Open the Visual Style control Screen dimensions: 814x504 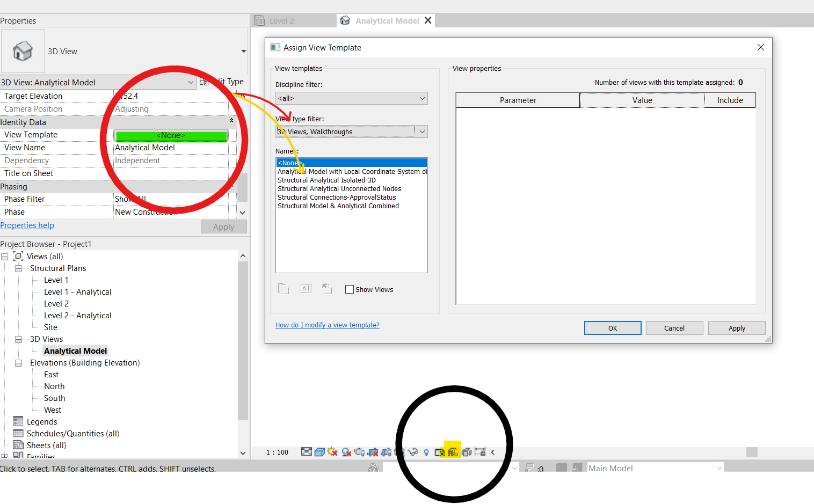click(320, 452)
